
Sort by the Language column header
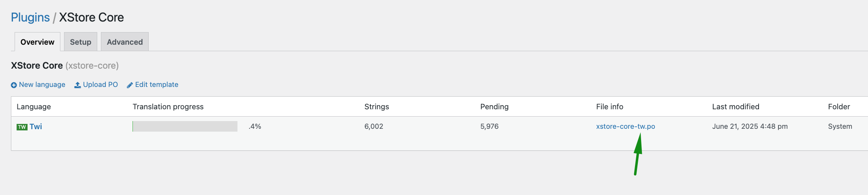coord(34,106)
